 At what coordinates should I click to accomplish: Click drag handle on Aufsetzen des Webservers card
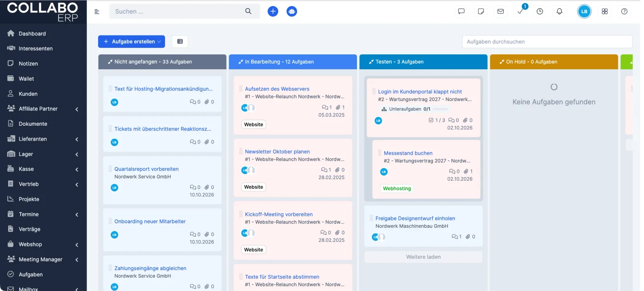click(241, 89)
